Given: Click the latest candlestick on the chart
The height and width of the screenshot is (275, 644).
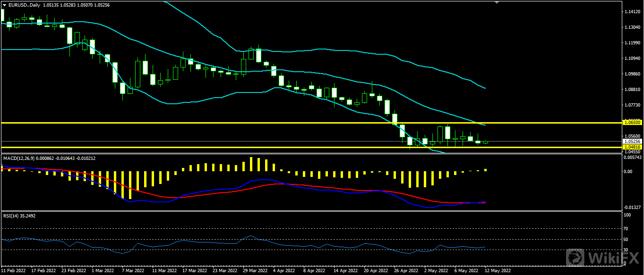Looking at the screenshot, I should click(485, 142).
